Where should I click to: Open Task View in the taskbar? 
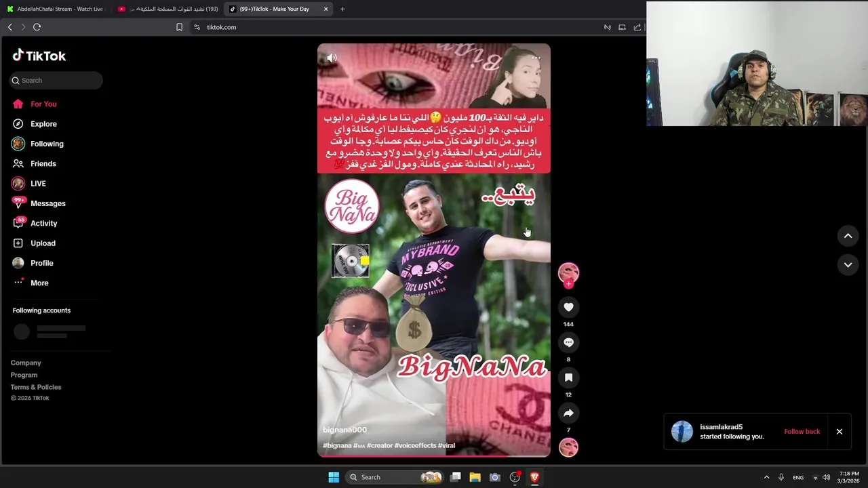[x=456, y=477]
